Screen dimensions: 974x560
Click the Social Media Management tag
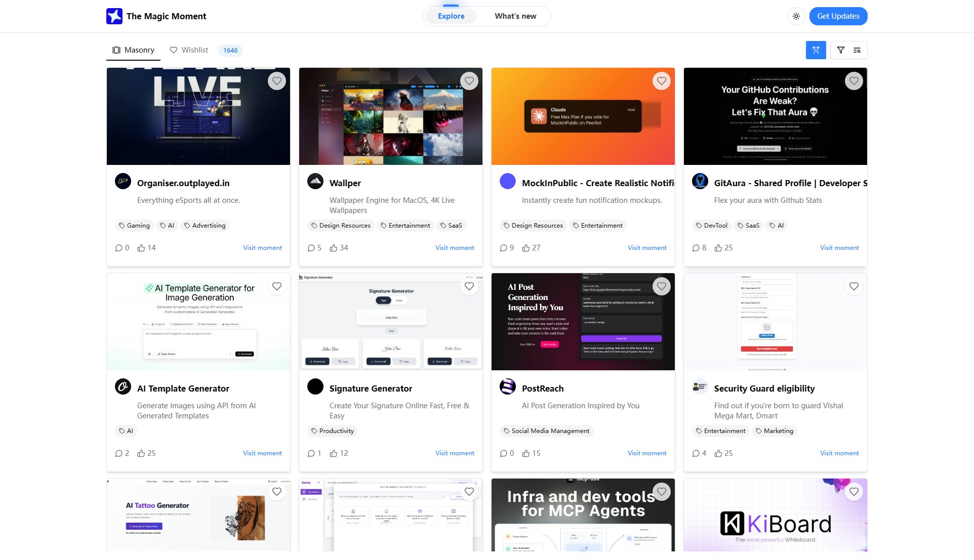(546, 431)
